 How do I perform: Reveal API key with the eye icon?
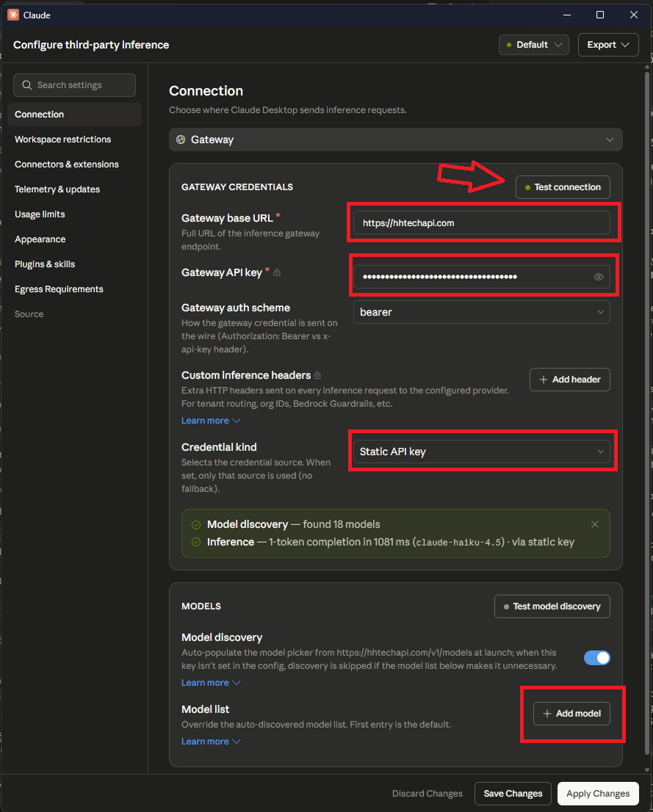[598, 277]
